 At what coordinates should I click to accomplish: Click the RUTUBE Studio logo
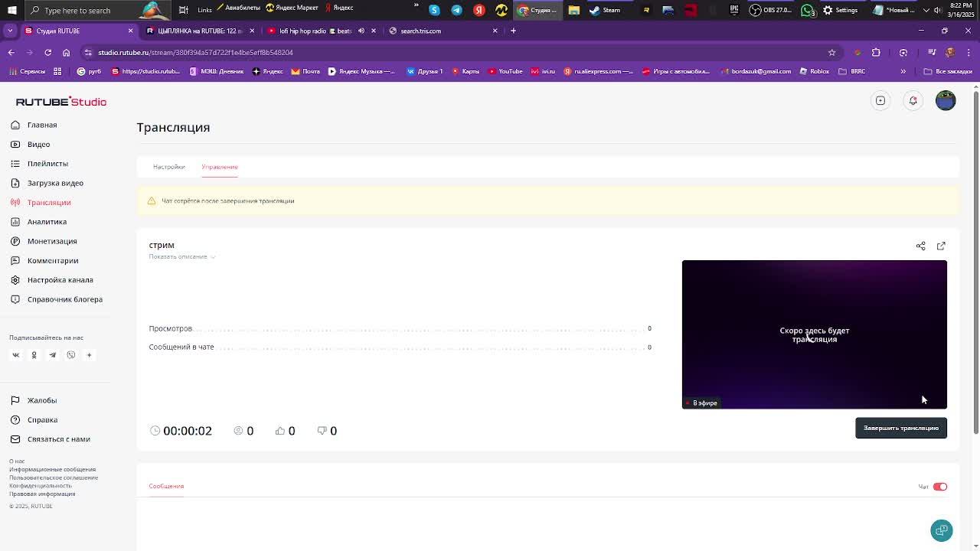tap(61, 102)
